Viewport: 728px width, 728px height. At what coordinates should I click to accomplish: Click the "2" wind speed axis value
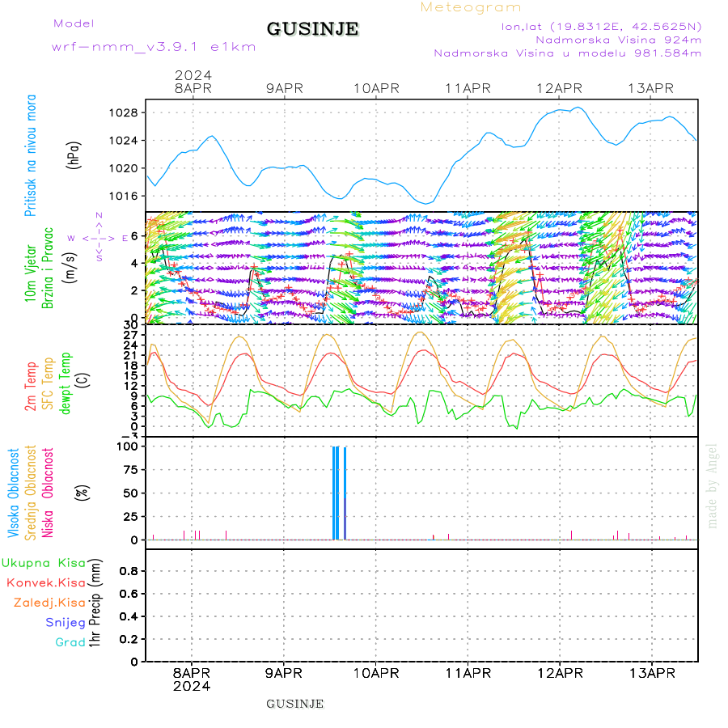click(134, 290)
